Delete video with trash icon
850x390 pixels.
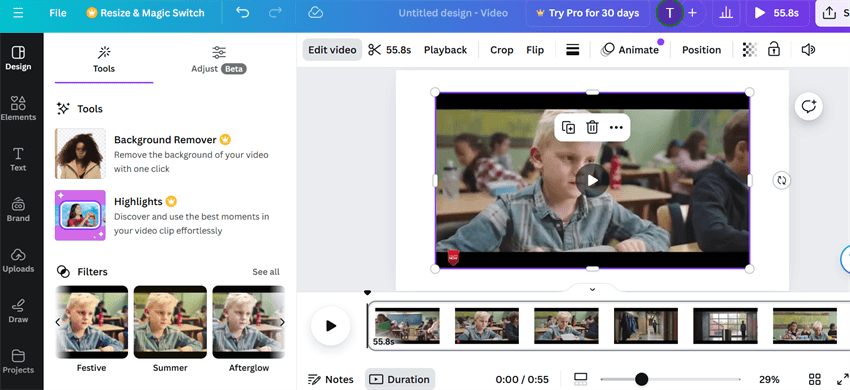(592, 127)
